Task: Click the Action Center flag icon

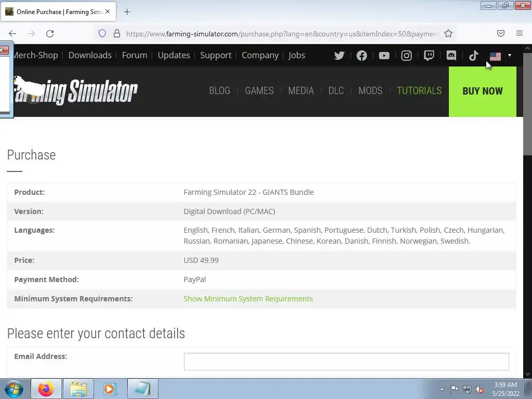Action: tap(454, 389)
